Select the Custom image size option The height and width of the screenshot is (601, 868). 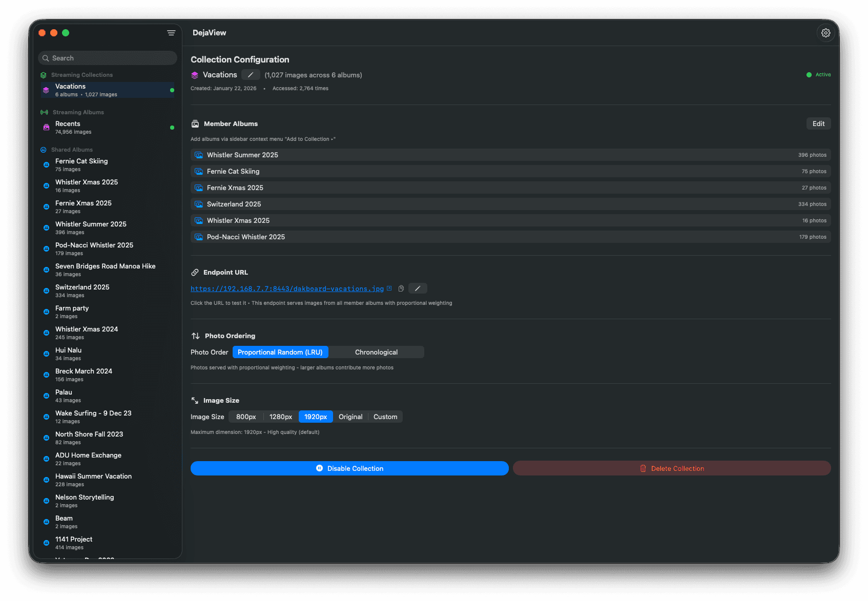[385, 417]
